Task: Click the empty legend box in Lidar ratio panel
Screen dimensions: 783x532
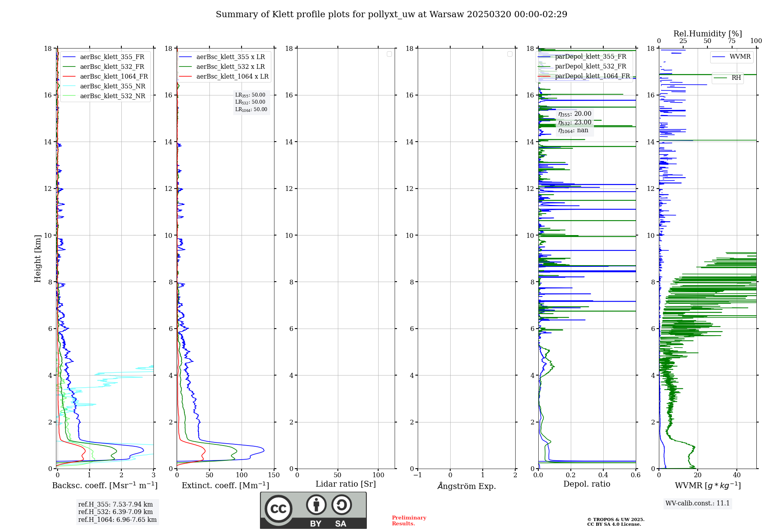Action: tap(389, 54)
